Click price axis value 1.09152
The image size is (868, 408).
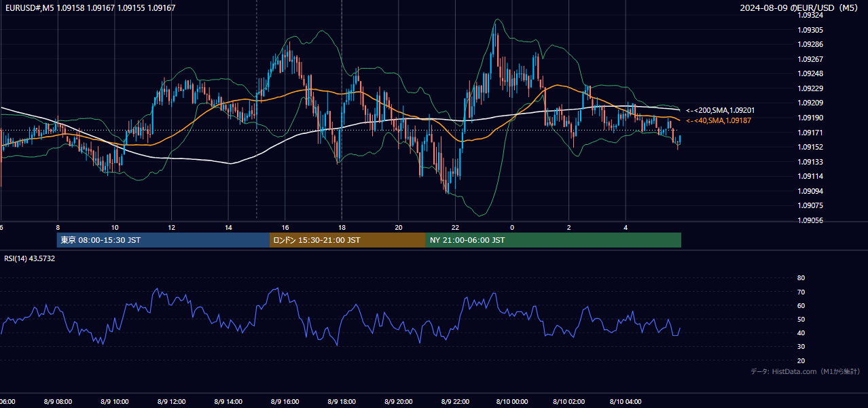point(810,147)
